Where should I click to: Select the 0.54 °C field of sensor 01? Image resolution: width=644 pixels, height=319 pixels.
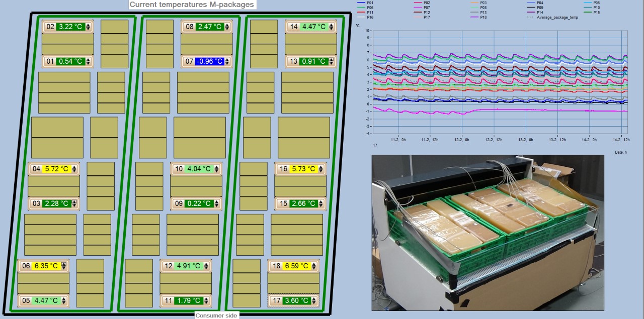pos(70,61)
